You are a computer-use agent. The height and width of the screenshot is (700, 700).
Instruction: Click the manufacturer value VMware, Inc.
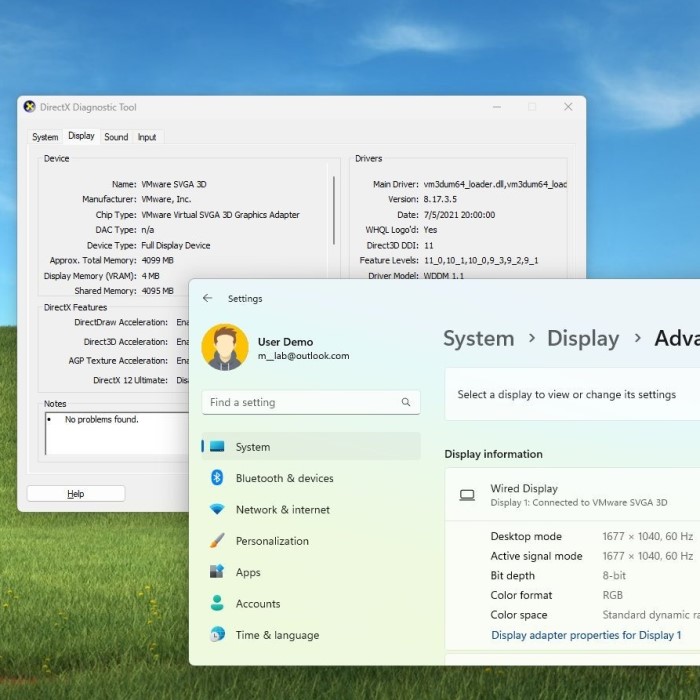click(166, 199)
